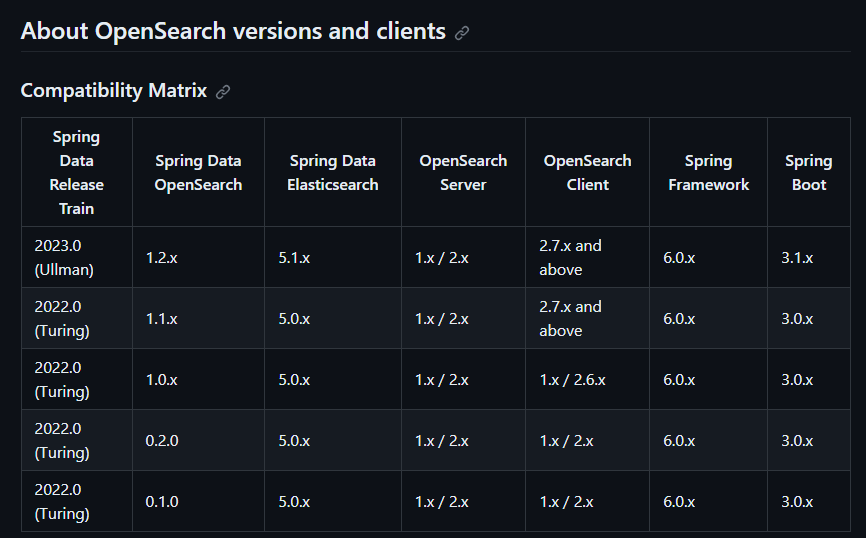
Task: Click the 1.0.x Spring Data OpenSearch cell
Action: [198, 379]
